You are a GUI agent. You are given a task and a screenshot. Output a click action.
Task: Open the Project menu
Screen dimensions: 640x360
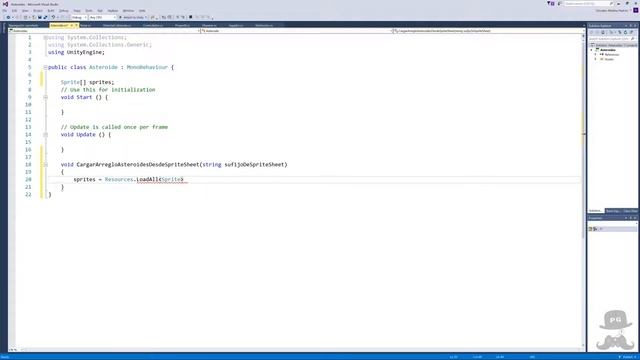click(x=38, y=11)
